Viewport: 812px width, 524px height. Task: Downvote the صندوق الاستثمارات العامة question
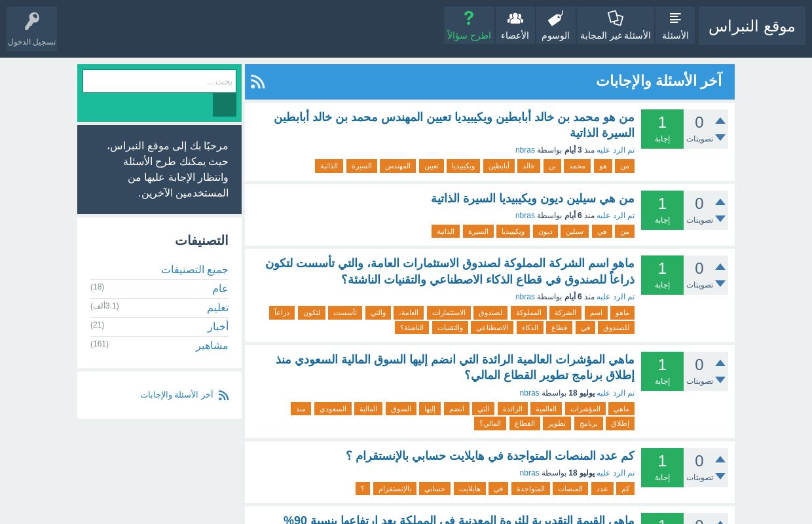720,284
